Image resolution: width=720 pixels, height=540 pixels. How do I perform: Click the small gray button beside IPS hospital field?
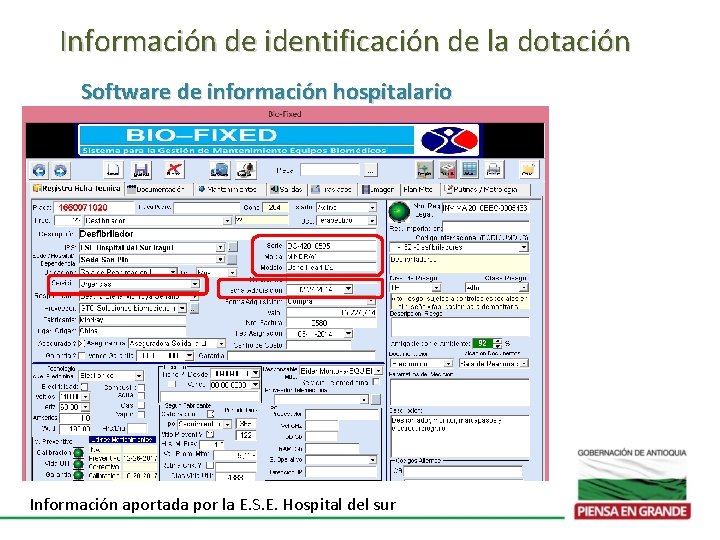coord(234,247)
